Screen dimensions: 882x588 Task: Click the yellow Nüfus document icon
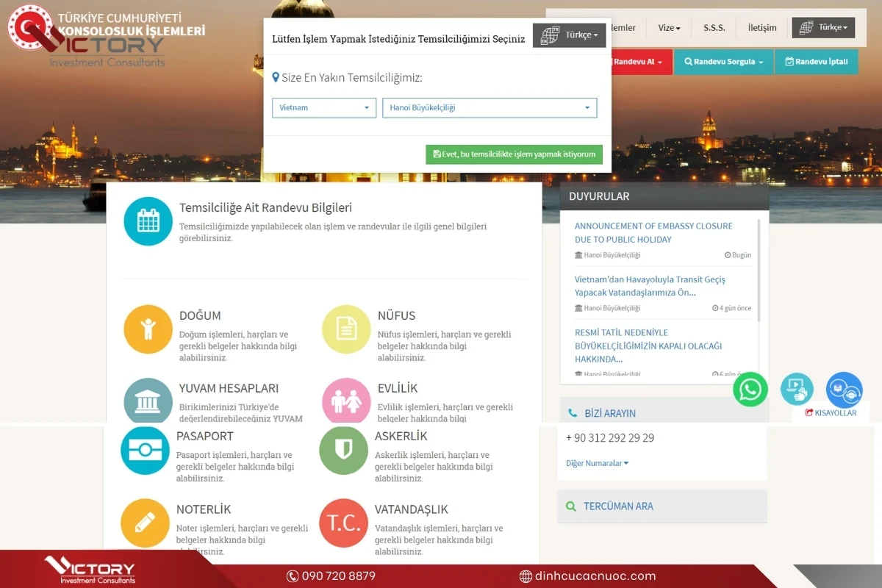click(346, 329)
